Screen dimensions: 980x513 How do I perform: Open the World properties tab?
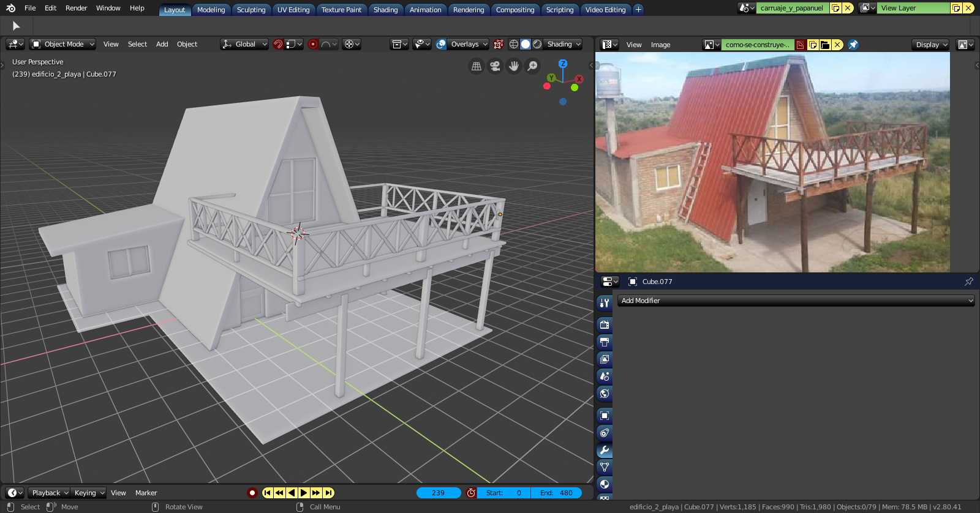pyautogui.click(x=605, y=393)
